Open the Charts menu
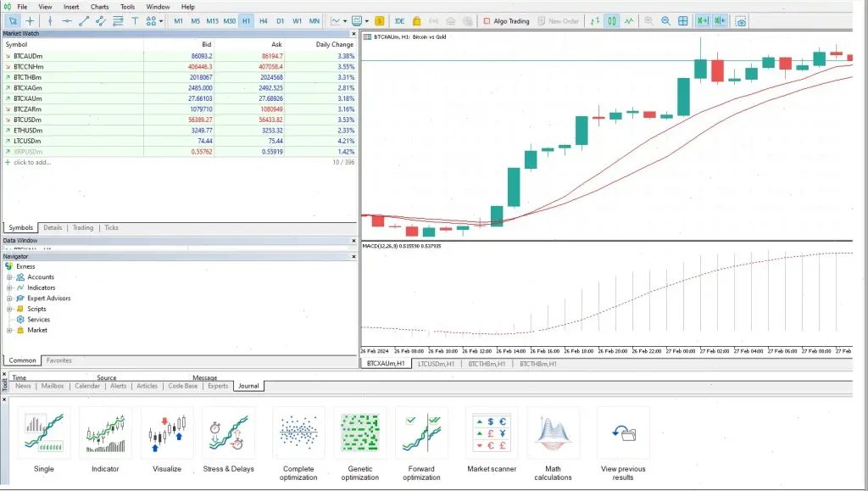Viewport: 868px width, 491px height. pos(99,7)
